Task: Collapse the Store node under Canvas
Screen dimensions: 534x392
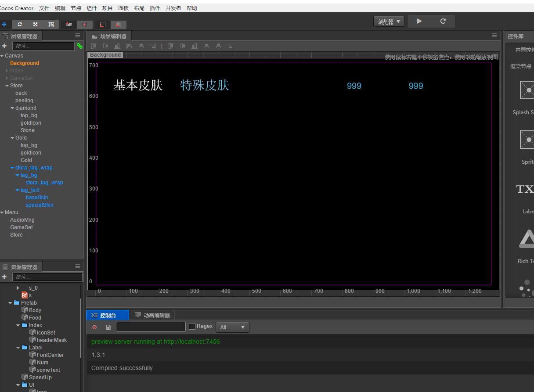Action: [x=7, y=86]
